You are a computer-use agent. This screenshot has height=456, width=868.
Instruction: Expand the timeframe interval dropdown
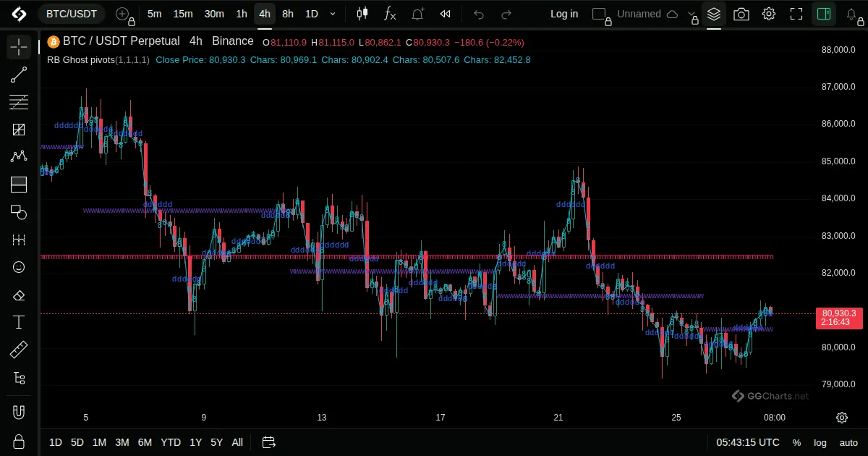click(x=333, y=14)
